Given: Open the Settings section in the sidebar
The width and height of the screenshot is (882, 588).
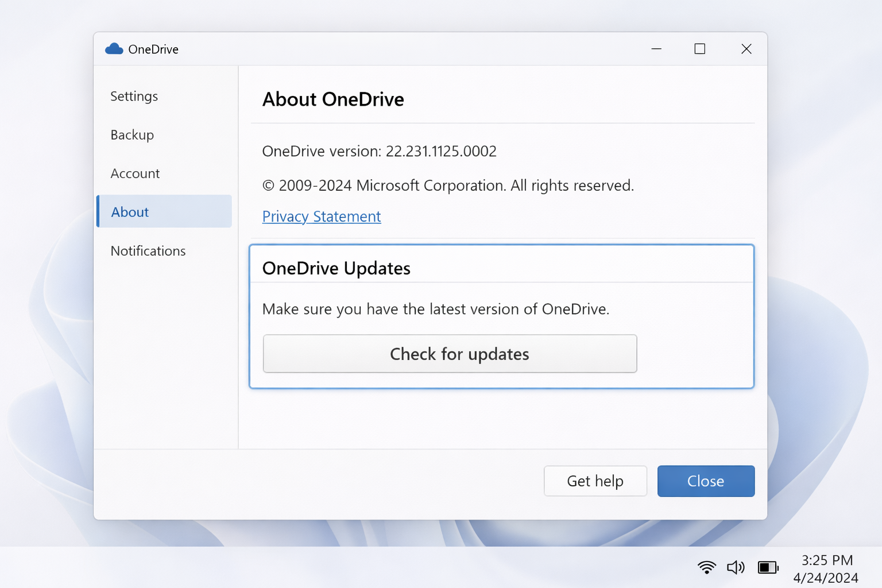Looking at the screenshot, I should coord(134,96).
